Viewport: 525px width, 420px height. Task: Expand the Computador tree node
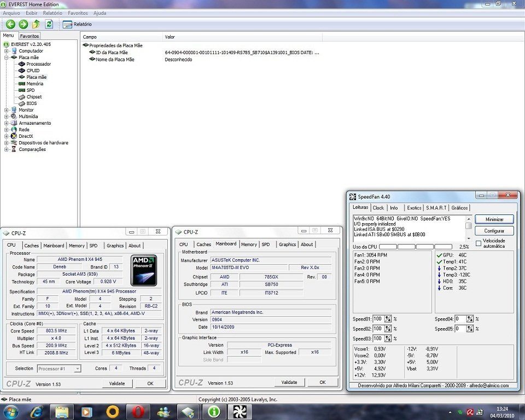pos(7,51)
